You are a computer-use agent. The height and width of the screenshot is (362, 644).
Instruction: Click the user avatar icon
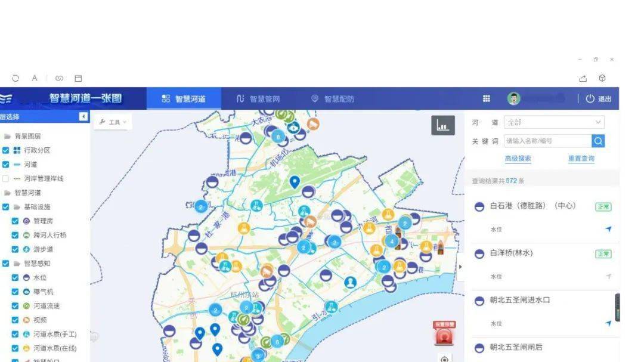coord(513,99)
